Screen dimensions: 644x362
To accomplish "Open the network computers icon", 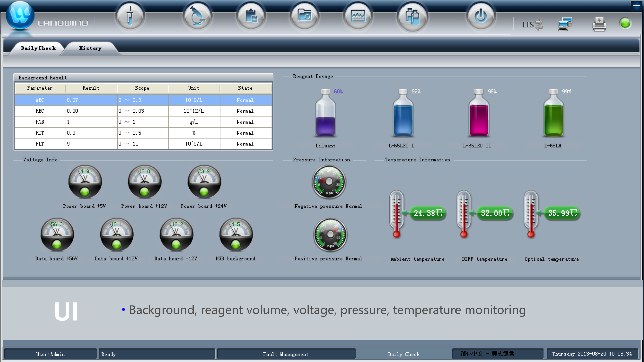I will [565, 24].
